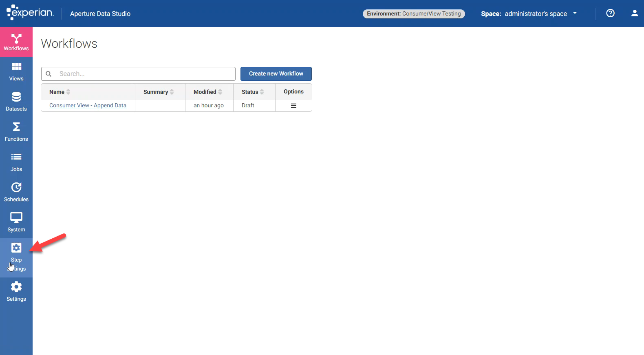Open Consumer View - Append Data workflow
Image resolution: width=644 pixels, height=355 pixels.
click(88, 105)
